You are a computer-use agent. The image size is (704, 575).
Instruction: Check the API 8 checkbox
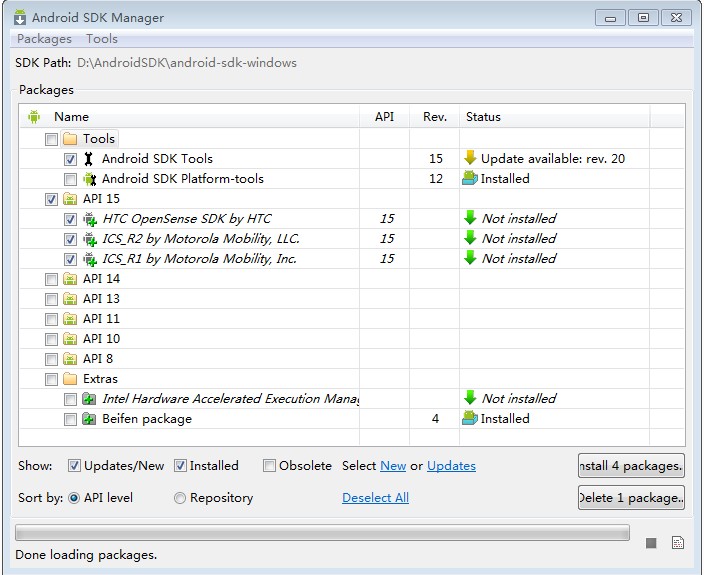coord(52,359)
